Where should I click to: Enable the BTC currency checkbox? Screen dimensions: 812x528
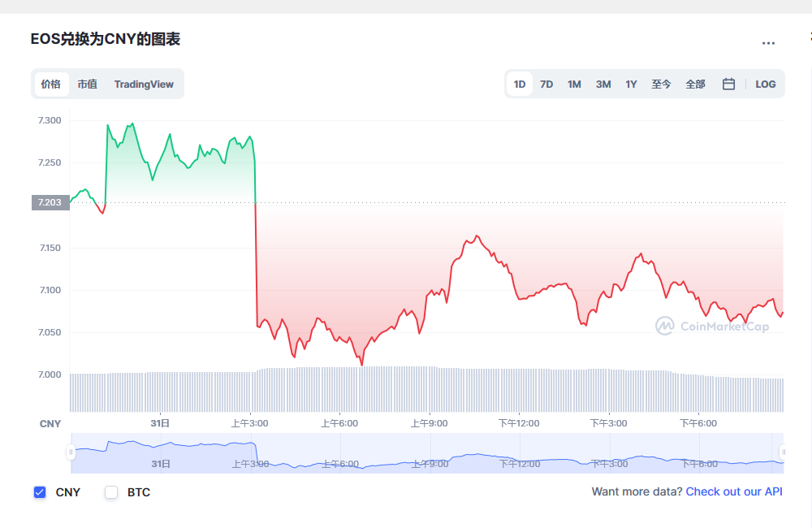click(x=111, y=492)
